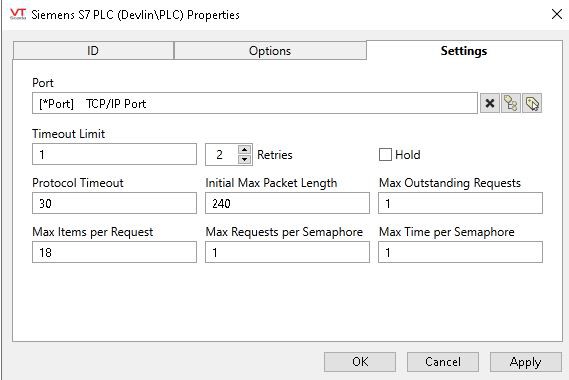The image size is (569, 380).
Task: Close the Properties dialog window
Action: tap(557, 15)
